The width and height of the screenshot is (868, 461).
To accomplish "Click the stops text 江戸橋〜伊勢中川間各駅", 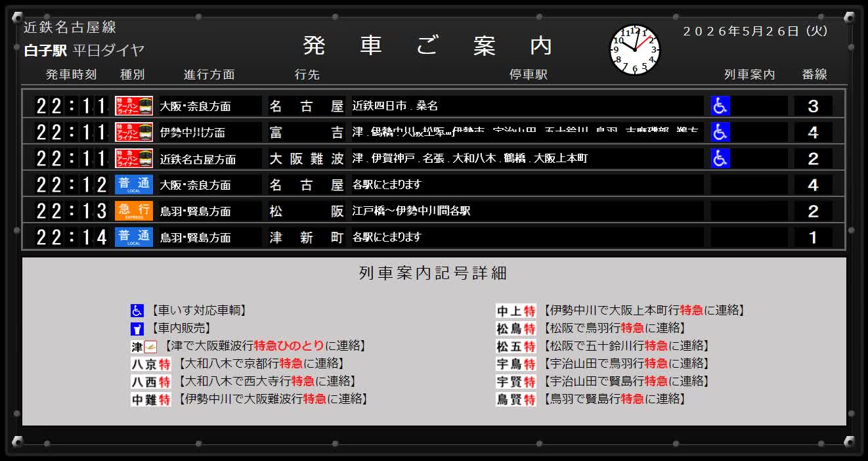I will click(412, 211).
